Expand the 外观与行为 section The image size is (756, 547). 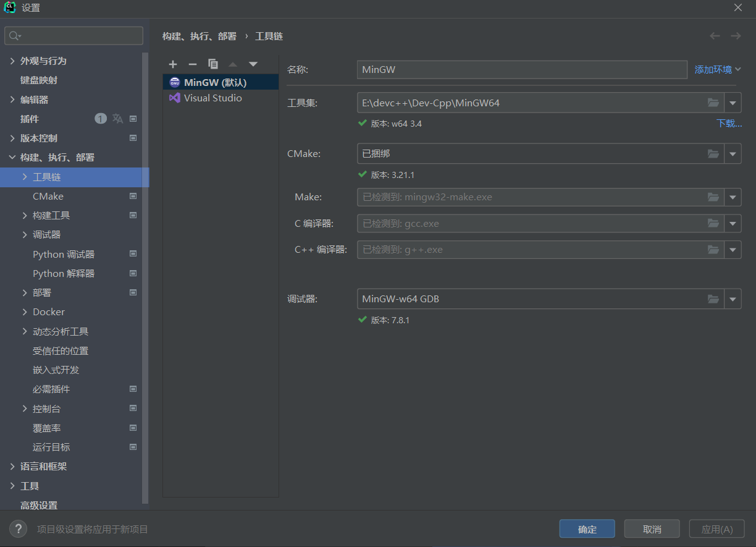click(12, 61)
